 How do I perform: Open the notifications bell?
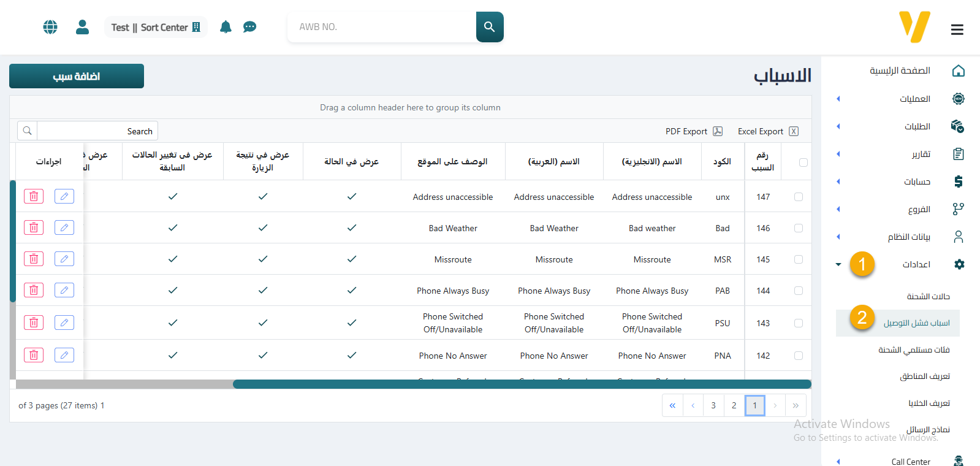tap(226, 27)
